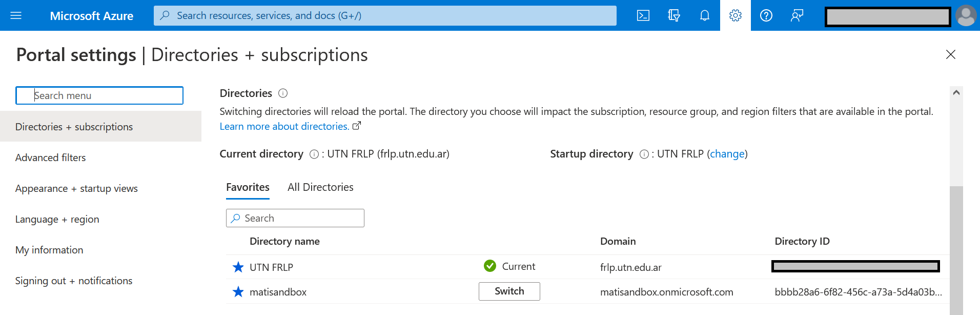Image resolution: width=980 pixels, height=315 pixels.
Task: Click the scrollbar up arrow
Action: coord(956,93)
